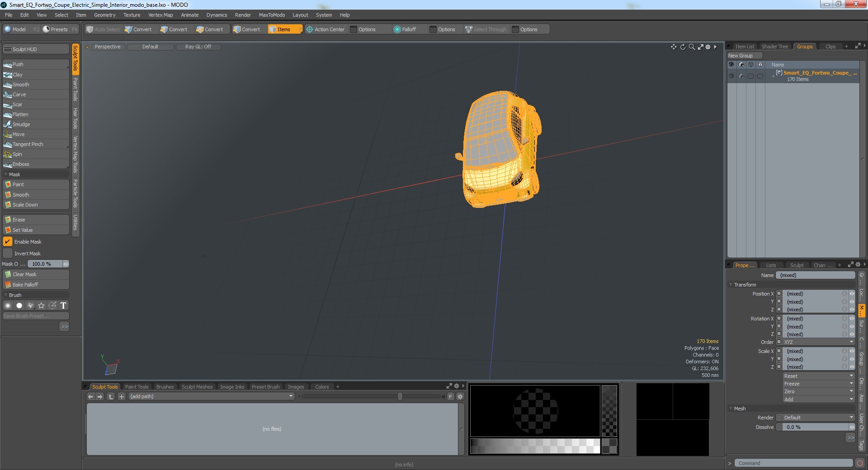Select the Emboss sculpt tool
Image resolution: width=868 pixels, height=470 pixels.
[36, 164]
